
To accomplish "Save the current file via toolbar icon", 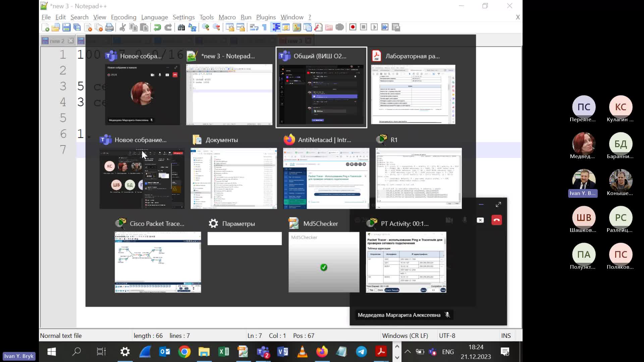I will coord(66,27).
